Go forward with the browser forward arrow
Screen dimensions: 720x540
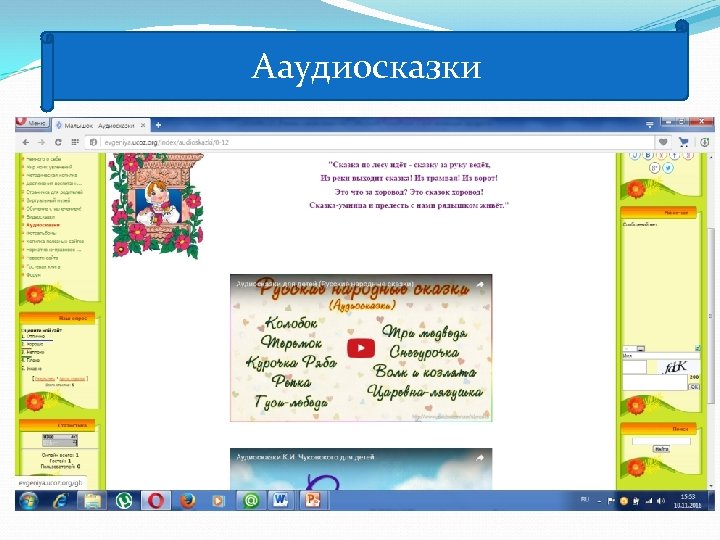(x=41, y=142)
